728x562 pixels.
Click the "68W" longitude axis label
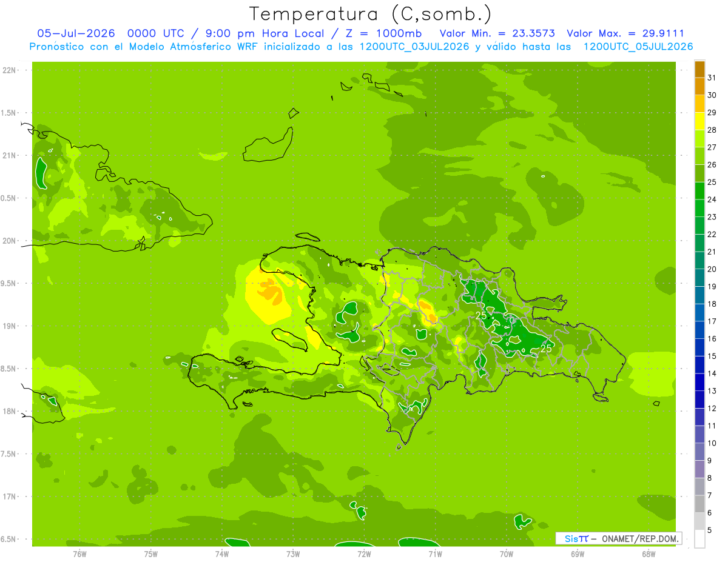[649, 554]
